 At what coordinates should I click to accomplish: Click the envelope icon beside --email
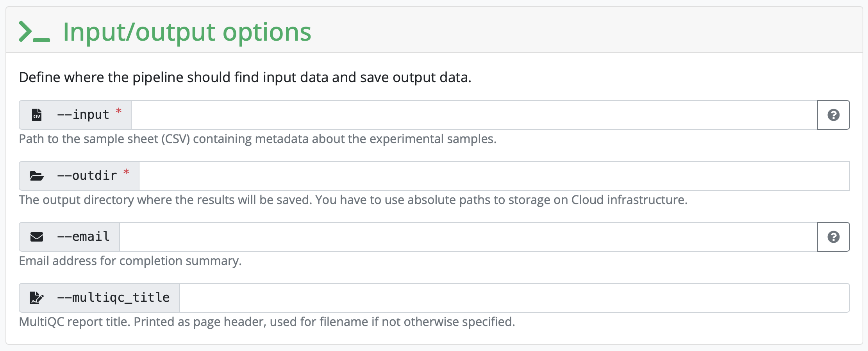click(37, 237)
